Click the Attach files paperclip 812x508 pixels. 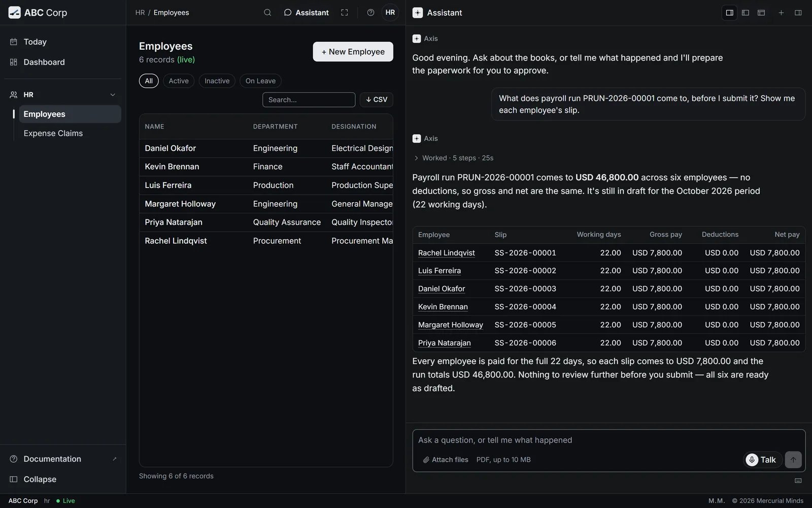click(445, 460)
